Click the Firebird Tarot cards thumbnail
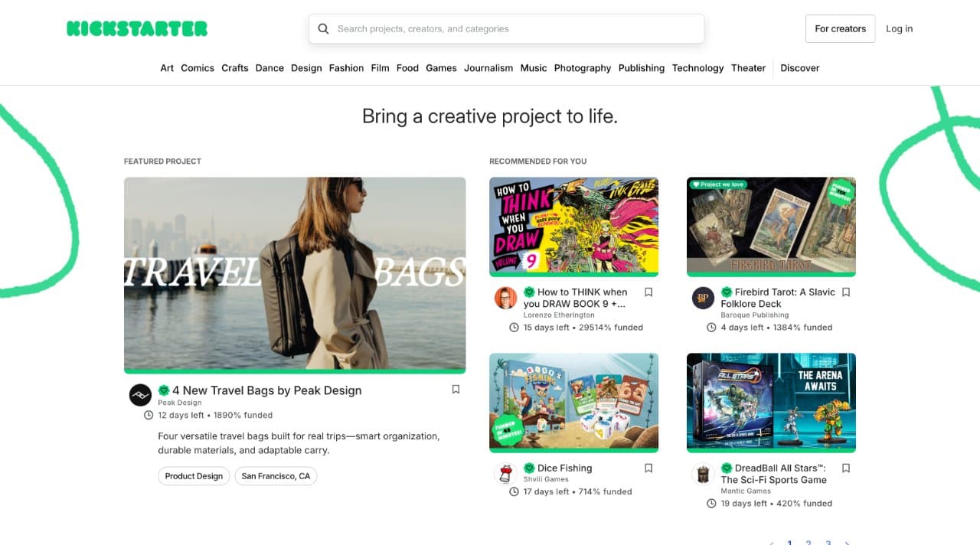 tap(771, 226)
